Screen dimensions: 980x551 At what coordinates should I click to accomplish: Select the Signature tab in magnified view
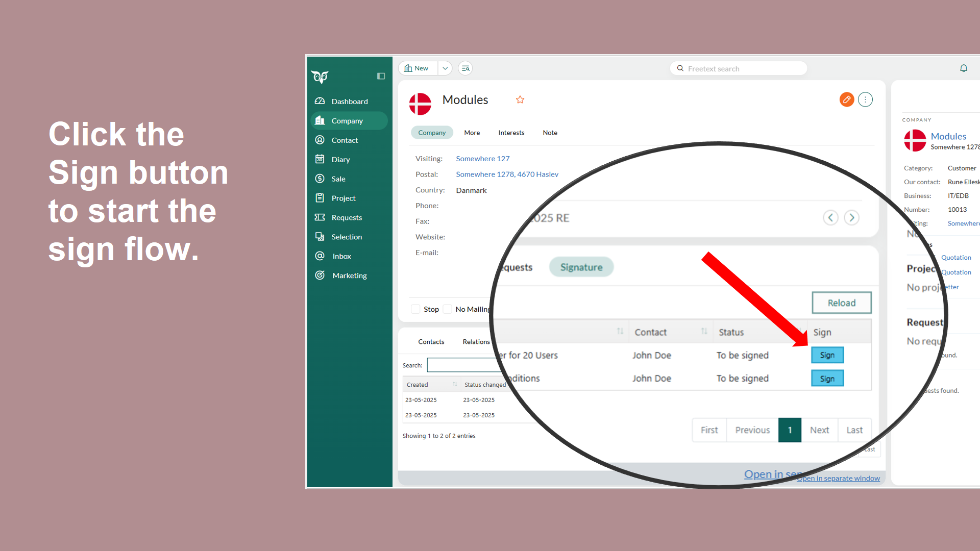[x=581, y=267]
